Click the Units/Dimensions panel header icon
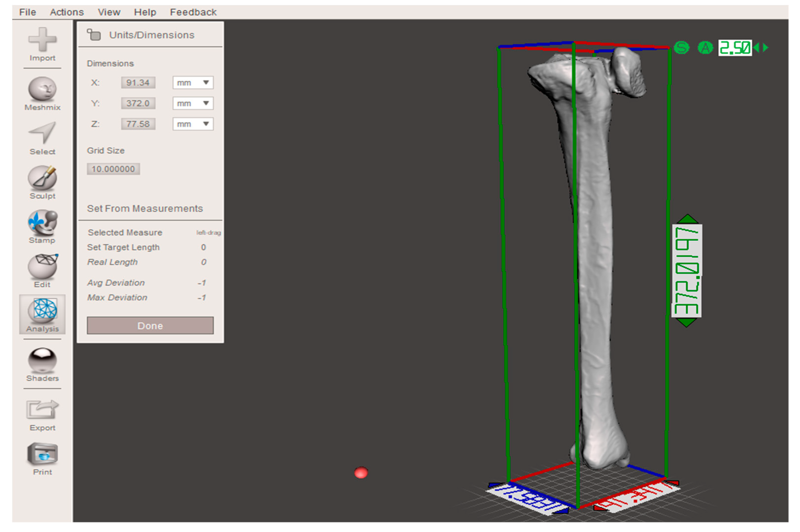 94,34
